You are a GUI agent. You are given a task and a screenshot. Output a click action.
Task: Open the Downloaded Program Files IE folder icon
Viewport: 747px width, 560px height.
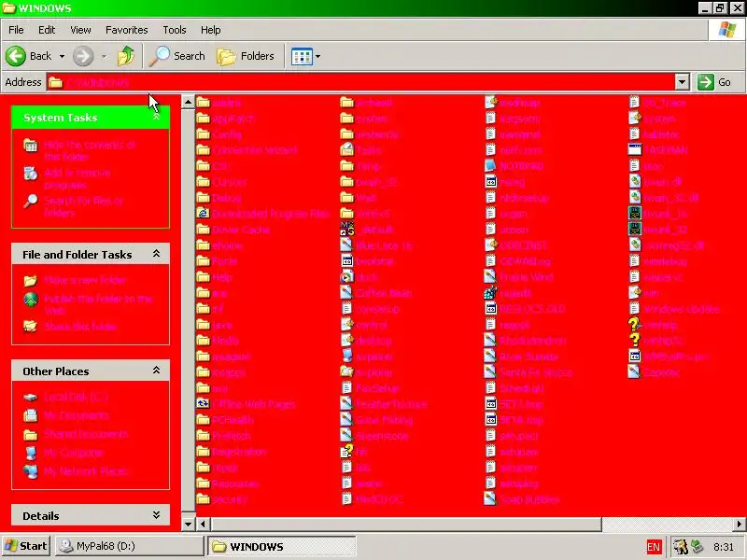203,214
